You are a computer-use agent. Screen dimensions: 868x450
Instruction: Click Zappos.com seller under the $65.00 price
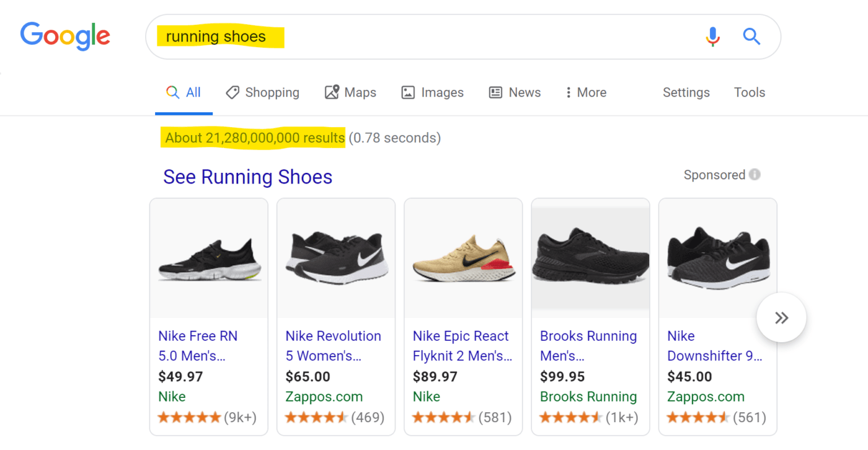tap(324, 397)
